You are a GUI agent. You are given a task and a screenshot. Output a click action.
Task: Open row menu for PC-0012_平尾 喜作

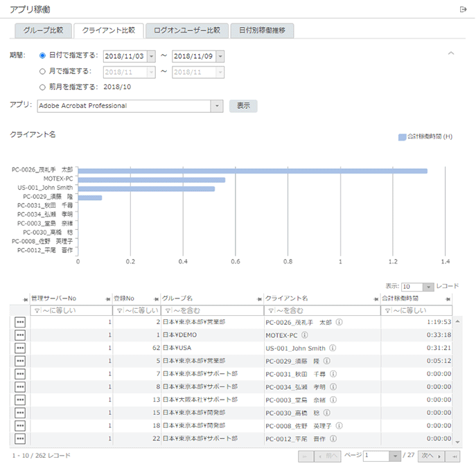point(20,438)
